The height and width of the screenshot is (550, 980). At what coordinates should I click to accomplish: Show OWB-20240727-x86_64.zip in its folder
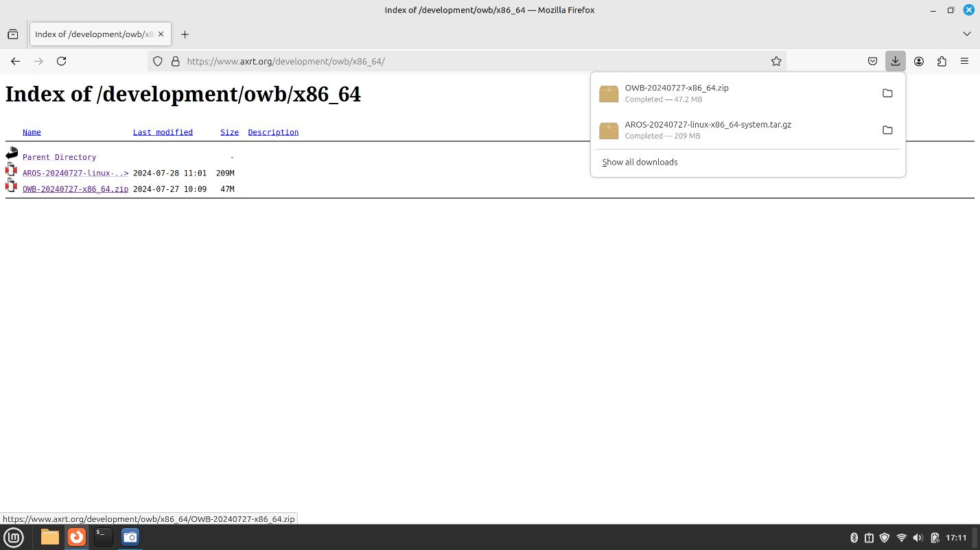(887, 93)
